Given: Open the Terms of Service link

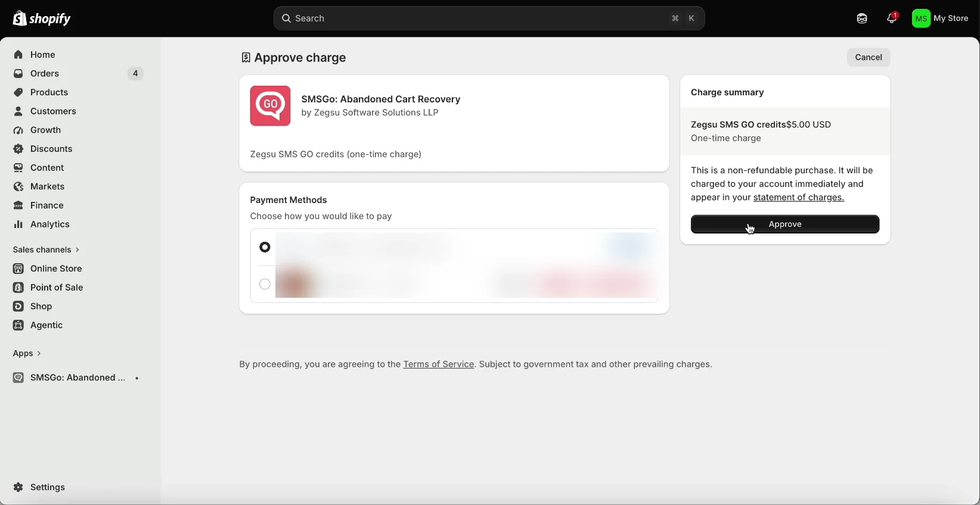Looking at the screenshot, I should [439, 364].
